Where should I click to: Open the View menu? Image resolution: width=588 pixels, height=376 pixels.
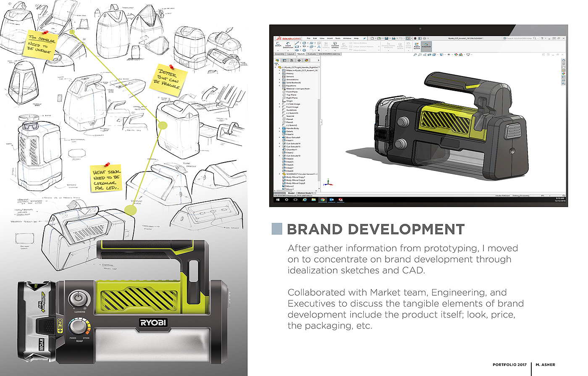coord(322,38)
